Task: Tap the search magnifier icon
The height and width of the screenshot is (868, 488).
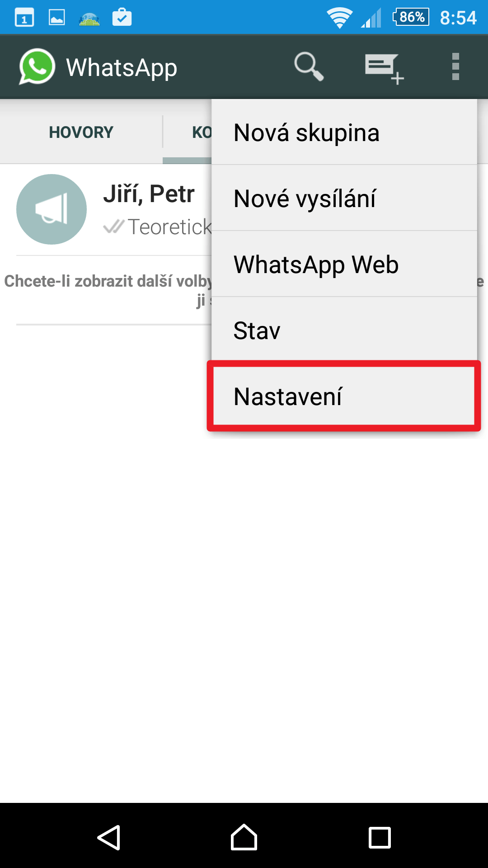Action: coord(309,67)
